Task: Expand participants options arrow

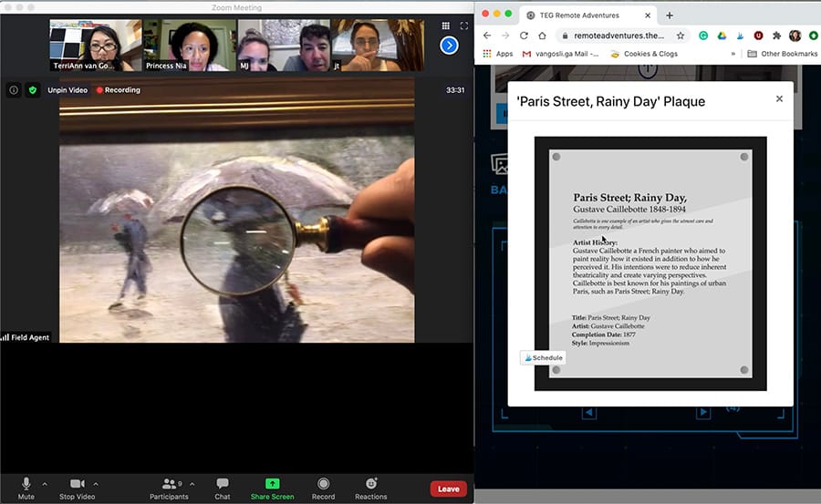Action: tap(192, 484)
